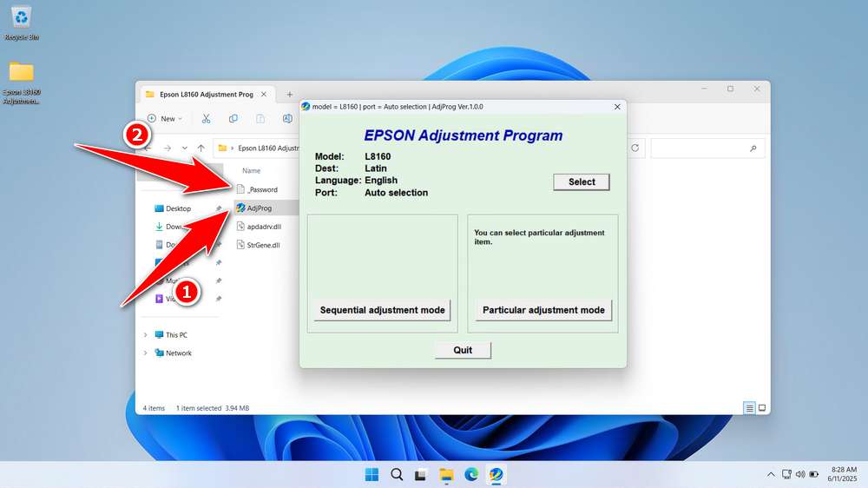Switch Explorer to large thumbnails view
This screenshot has width=868, height=488.
click(762, 408)
